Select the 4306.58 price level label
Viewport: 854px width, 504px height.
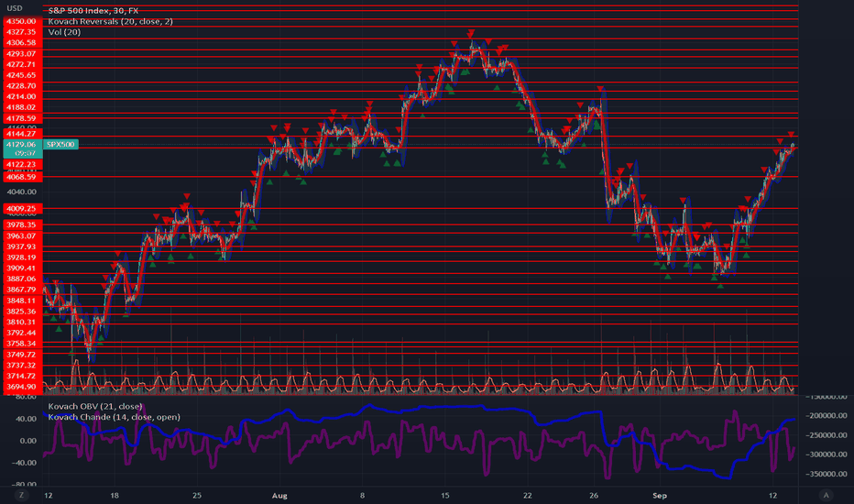click(x=22, y=42)
